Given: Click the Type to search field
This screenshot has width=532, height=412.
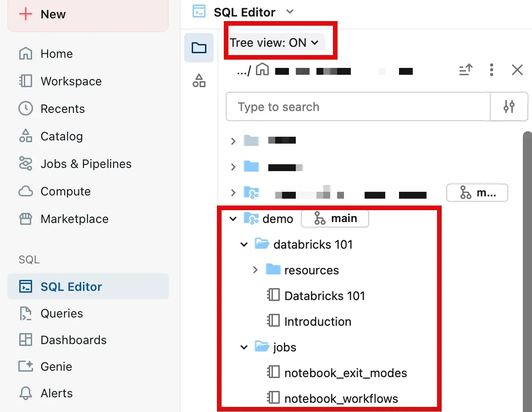Looking at the screenshot, I should (x=358, y=106).
